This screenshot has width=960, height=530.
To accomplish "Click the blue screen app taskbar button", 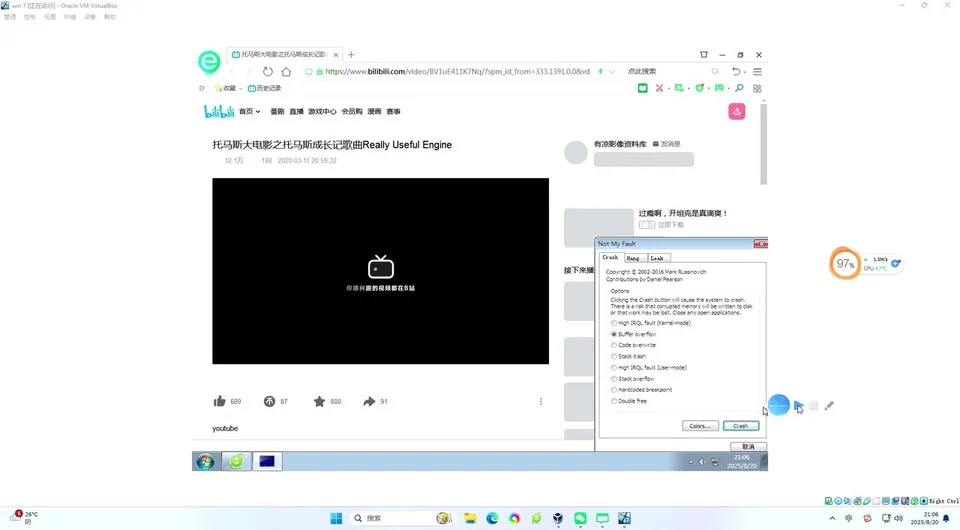I will [x=267, y=461].
